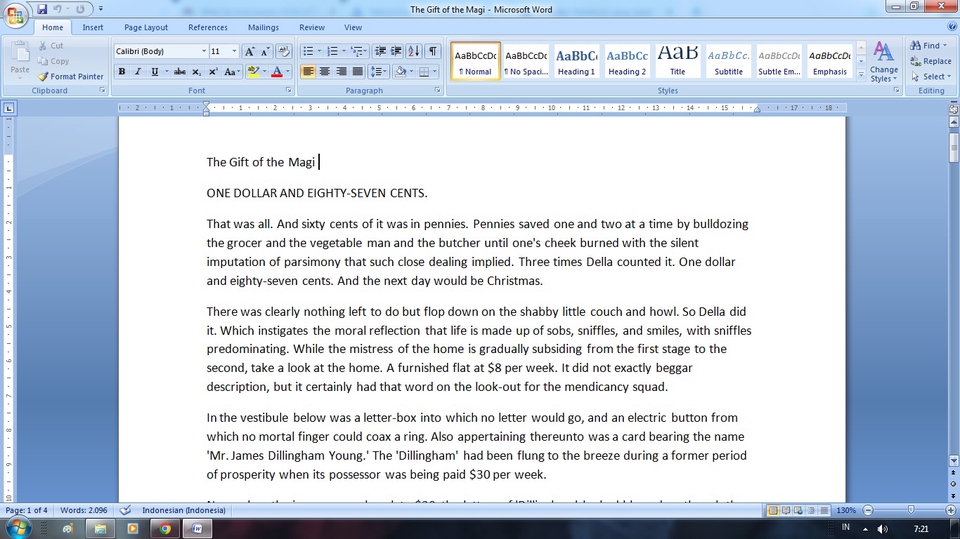Open the bullets list dropdown
This screenshot has height=539, width=960.
(319, 51)
